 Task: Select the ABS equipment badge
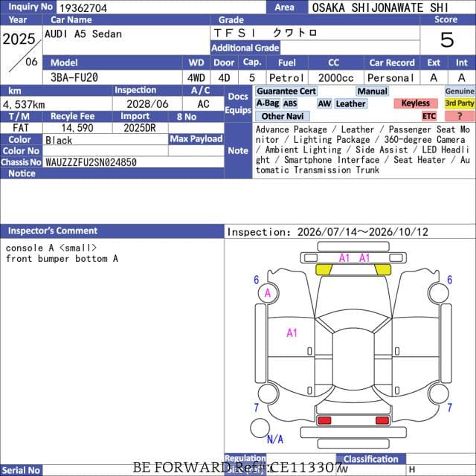[x=290, y=103]
